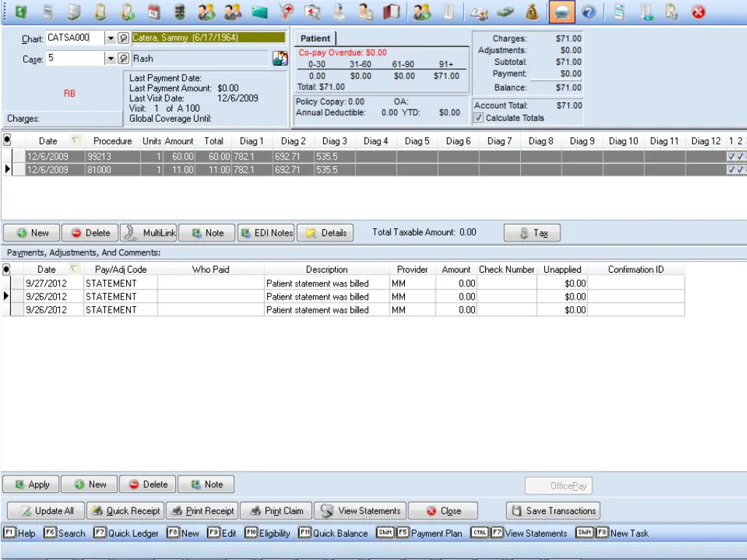Toggle column 1 checkbox on 81000 row
Viewport: 747px width, 560px height.
(731, 169)
